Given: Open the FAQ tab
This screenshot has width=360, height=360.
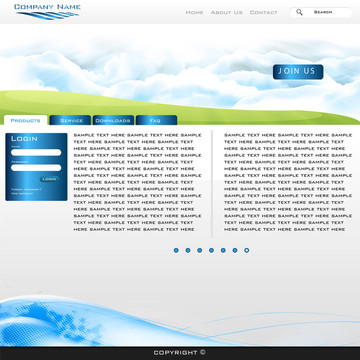Looking at the screenshot, I should [156, 120].
